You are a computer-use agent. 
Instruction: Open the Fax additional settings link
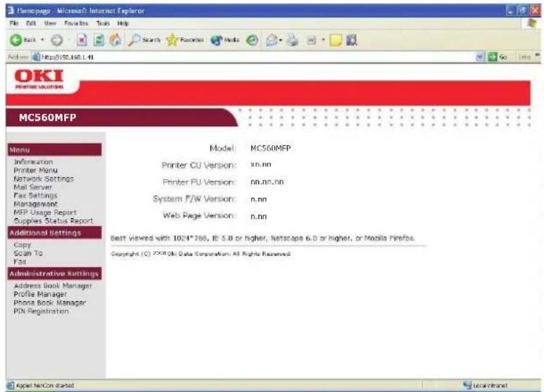point(20,262)
